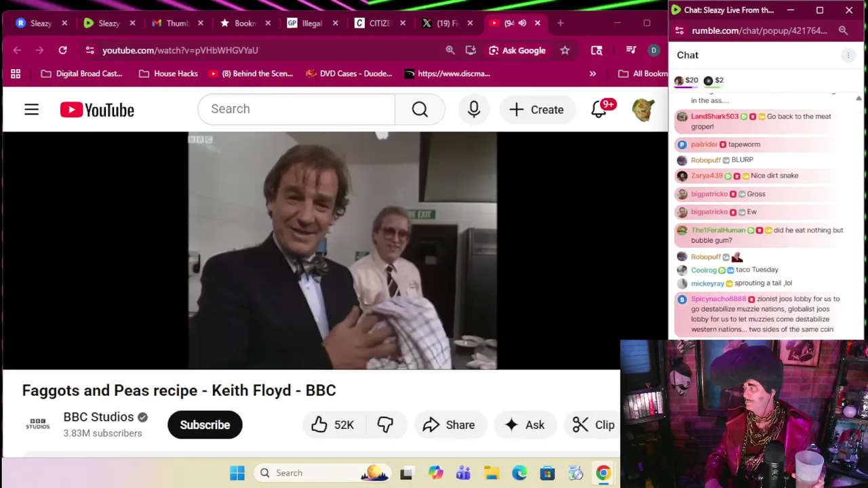Open Behind the Scen... YouTube bookmark
Viewport: 868px width, 488px height.
pos(251,73)
